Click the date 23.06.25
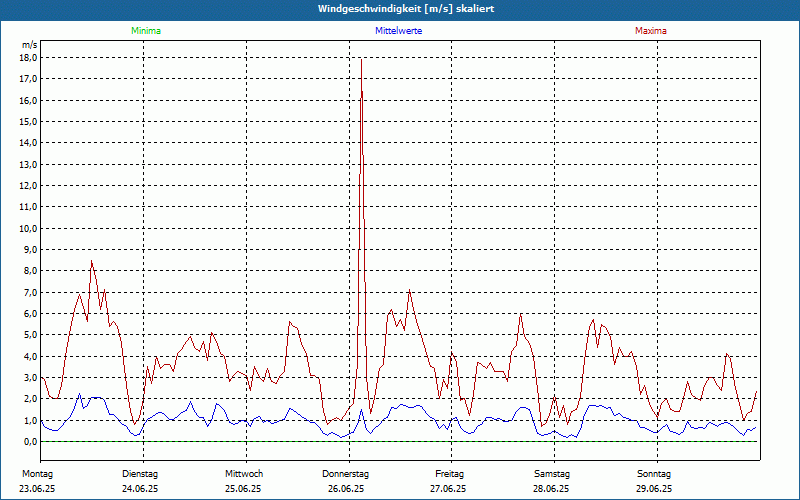 tap(37, 489)
